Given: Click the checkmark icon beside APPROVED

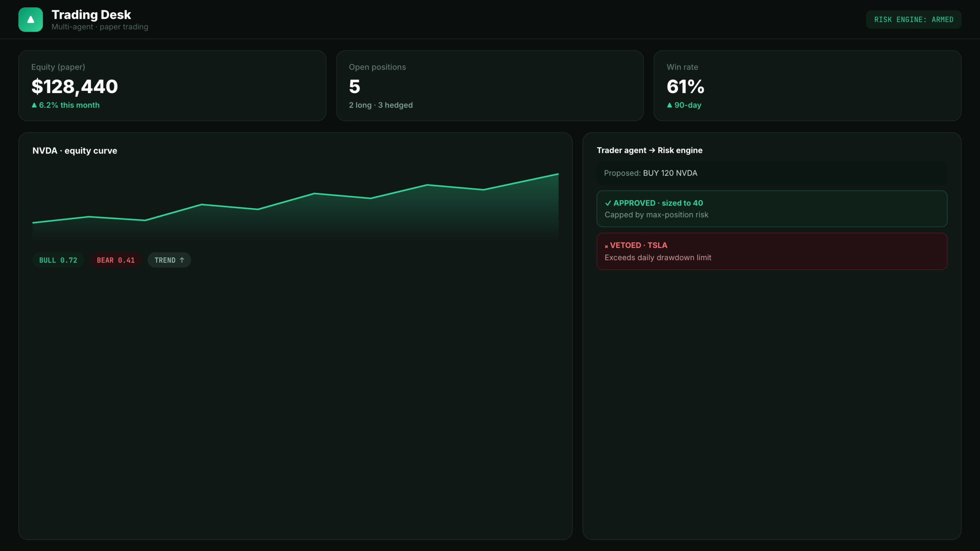Looking at the screenshot, I should (608, 203).
